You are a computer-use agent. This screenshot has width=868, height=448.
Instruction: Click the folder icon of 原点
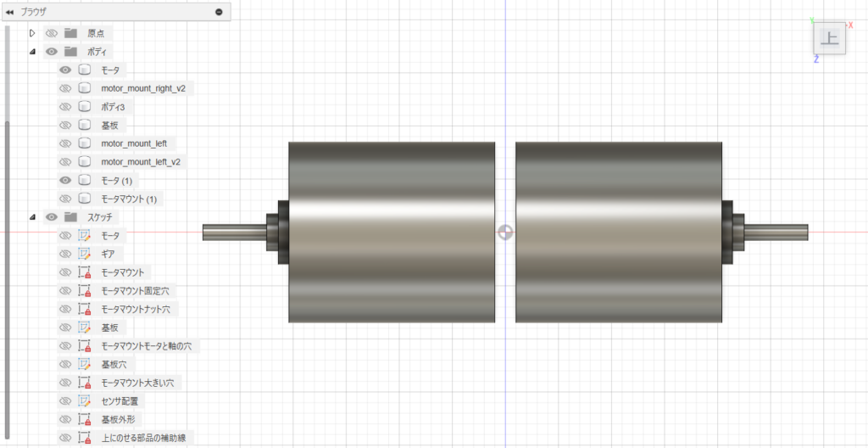[x=70, y=33]
